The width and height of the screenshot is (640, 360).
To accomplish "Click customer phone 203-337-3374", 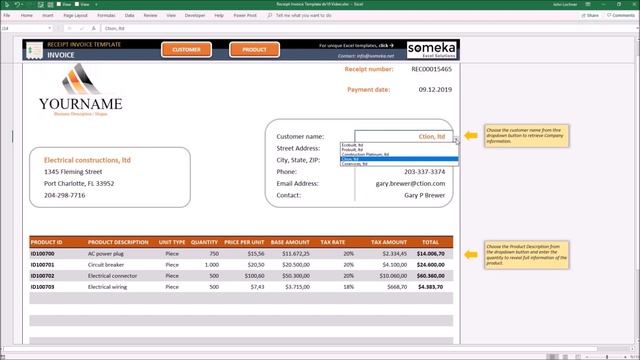I will coord(424,172).
